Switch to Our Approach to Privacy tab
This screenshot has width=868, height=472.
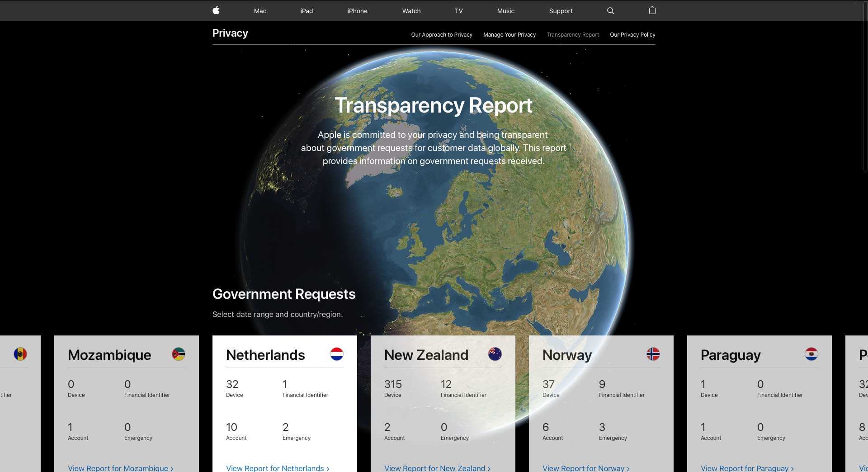442,35
